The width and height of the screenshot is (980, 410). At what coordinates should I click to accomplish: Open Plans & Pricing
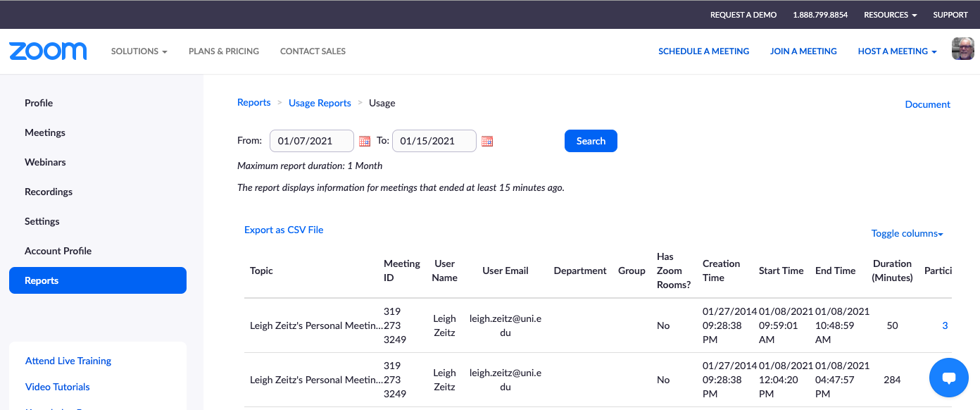pyautogui.click(x=224, y=51)
